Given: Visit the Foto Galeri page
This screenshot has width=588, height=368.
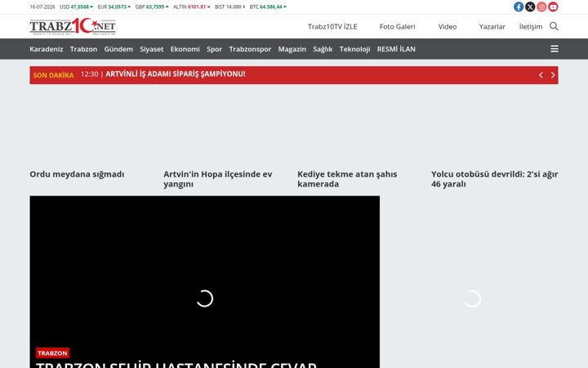Looking at the screenshot, I should [x=397, y=27].
